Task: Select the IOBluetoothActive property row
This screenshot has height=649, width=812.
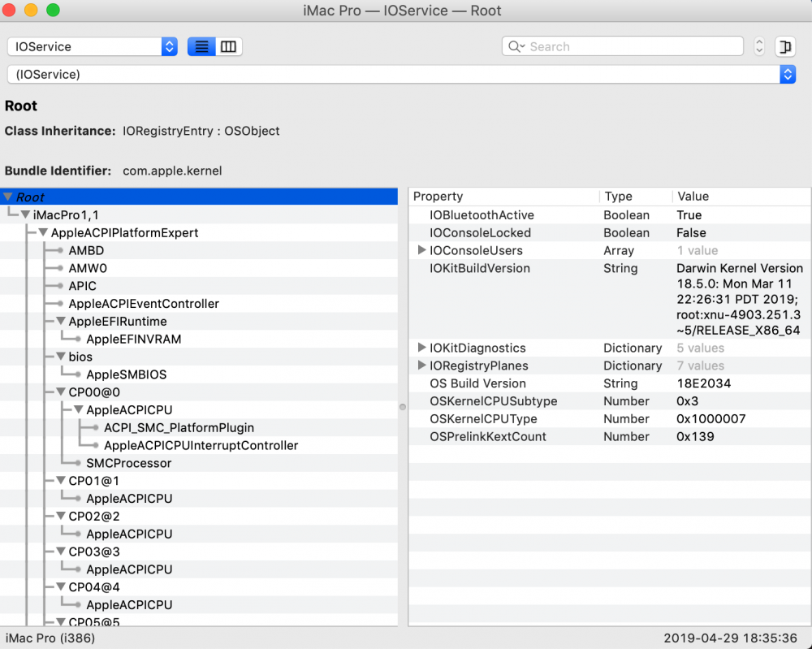Action: (610, 215)
